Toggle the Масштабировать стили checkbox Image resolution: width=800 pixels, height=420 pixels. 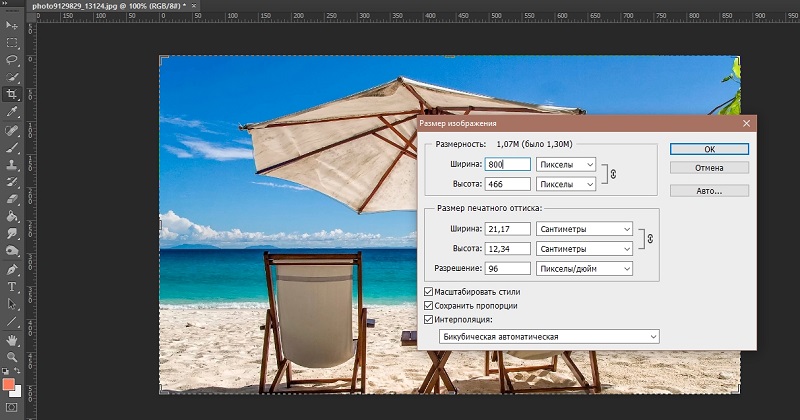point(429,291)
